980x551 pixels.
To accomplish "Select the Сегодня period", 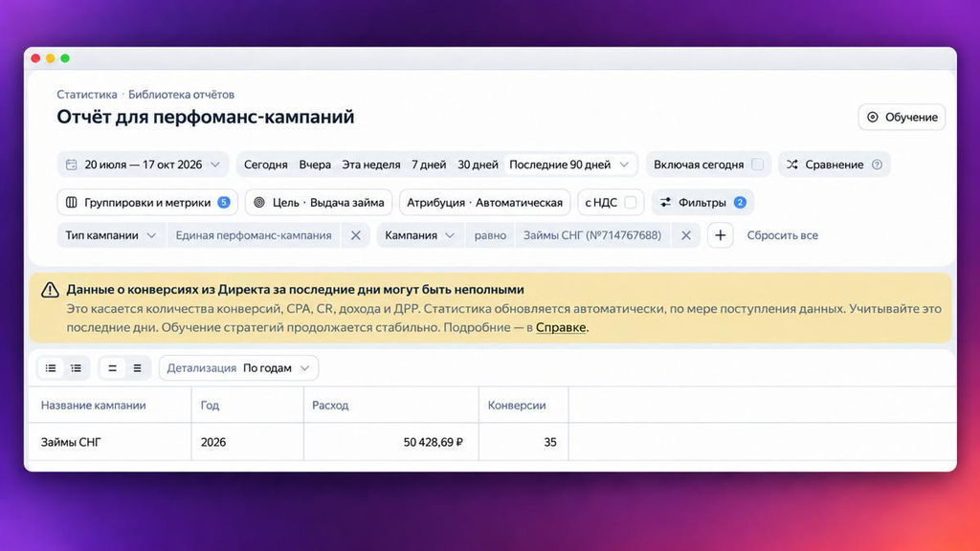I will point(266,165).
